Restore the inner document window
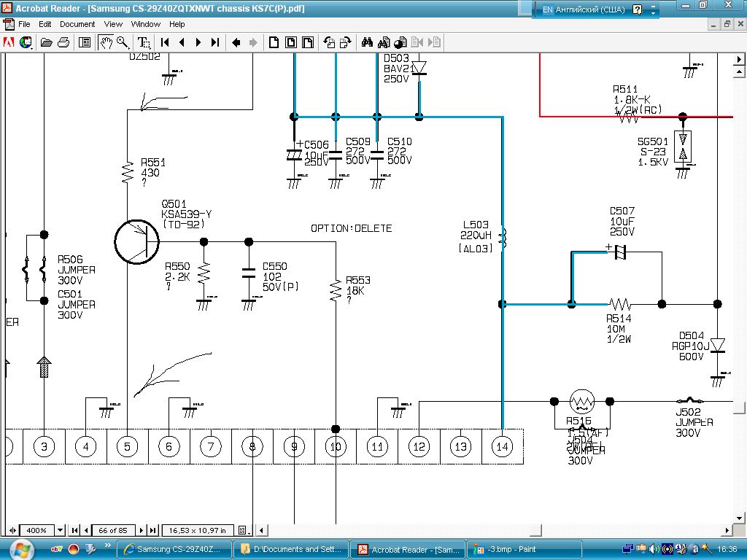747x560 pixels. coord(727,24)
